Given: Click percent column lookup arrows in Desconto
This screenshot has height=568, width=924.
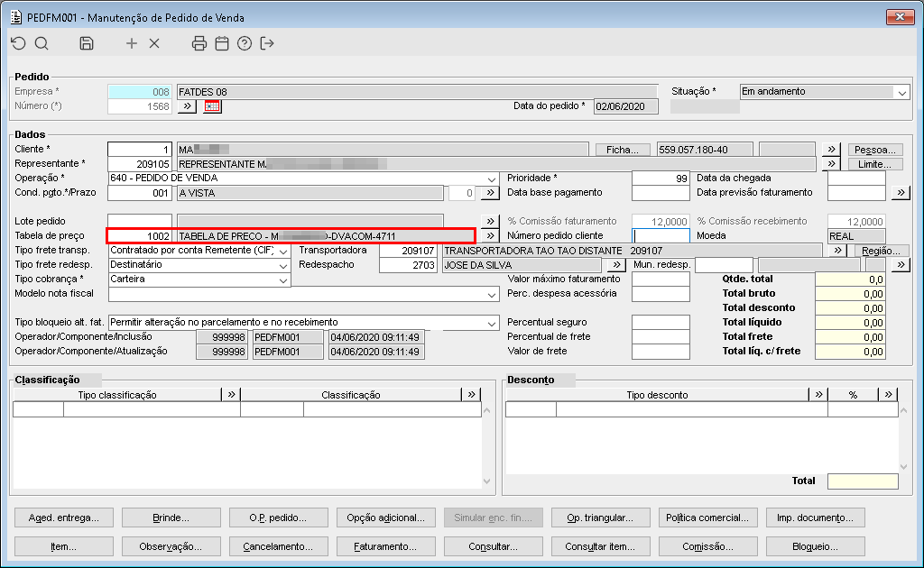Looking at the screenshot, I should (888, 394).
